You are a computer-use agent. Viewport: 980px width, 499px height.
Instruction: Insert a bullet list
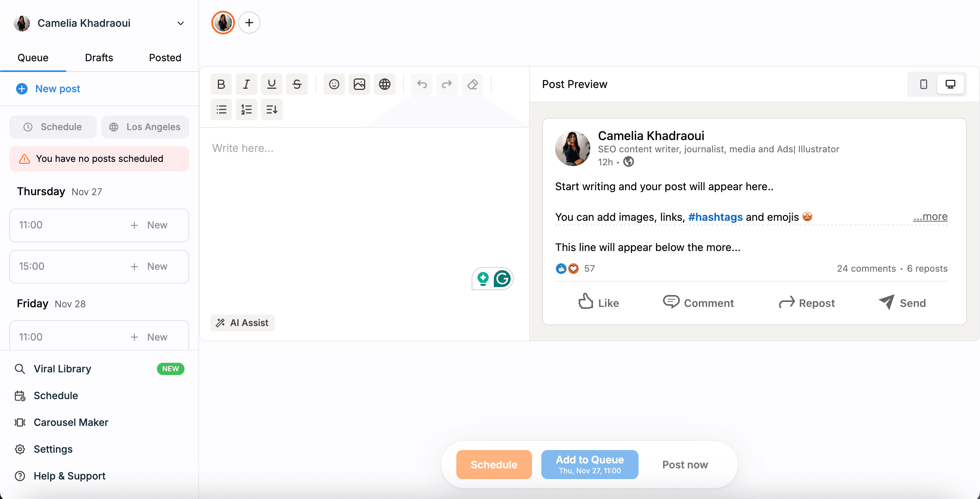(221, 110)
